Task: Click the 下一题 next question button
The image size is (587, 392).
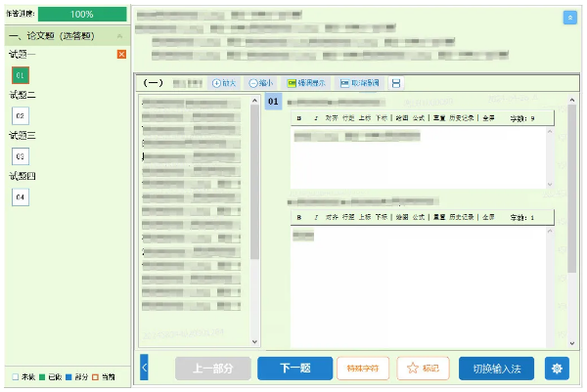Action: pos(294,369)
